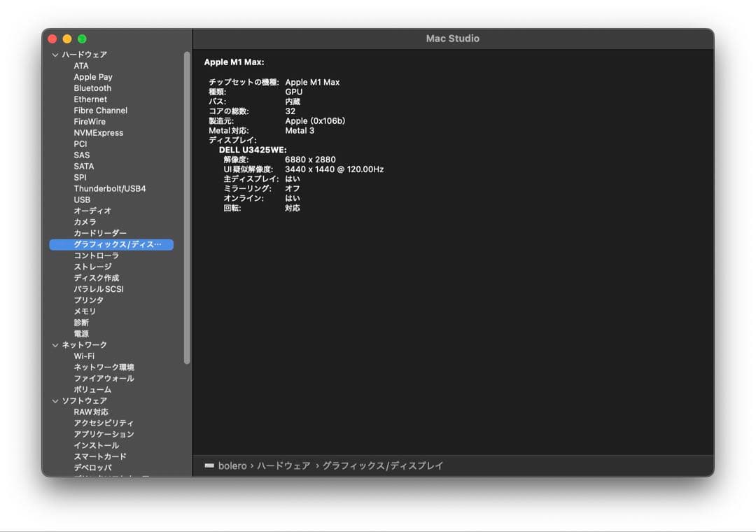756x532 pixels.
Task: Click ハードウェア in the breadcrumb path
Action: (x=283, y=465)
